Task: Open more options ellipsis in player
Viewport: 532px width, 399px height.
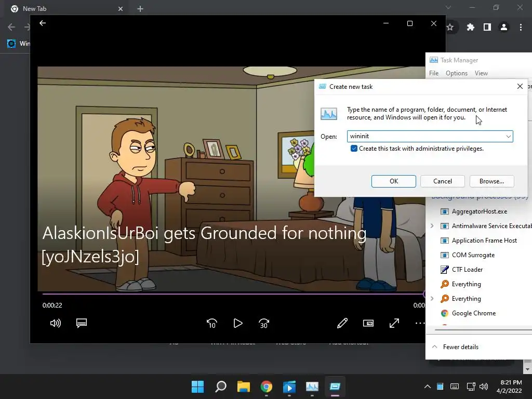Action: pyautogui.click(x=420, y=323)
